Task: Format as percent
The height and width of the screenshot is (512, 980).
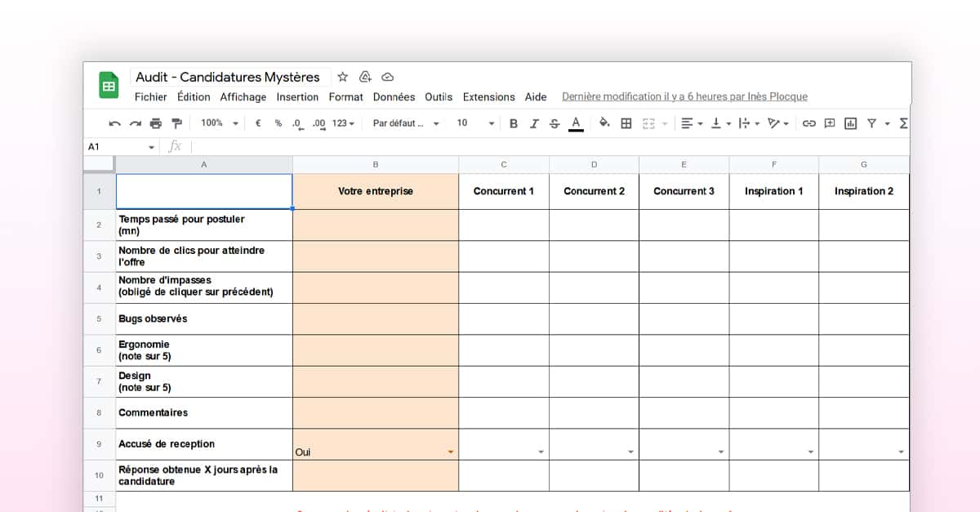Action: 278,123
